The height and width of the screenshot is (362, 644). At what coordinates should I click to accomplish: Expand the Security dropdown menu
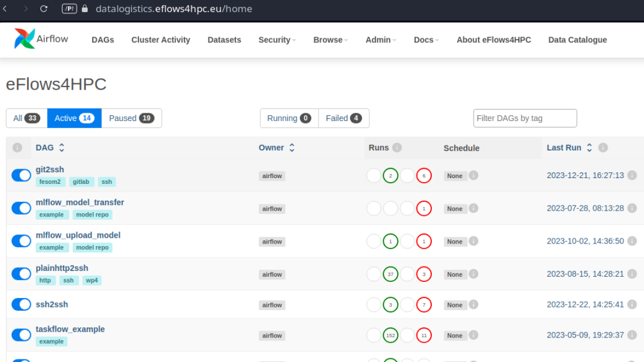(277, 40)
